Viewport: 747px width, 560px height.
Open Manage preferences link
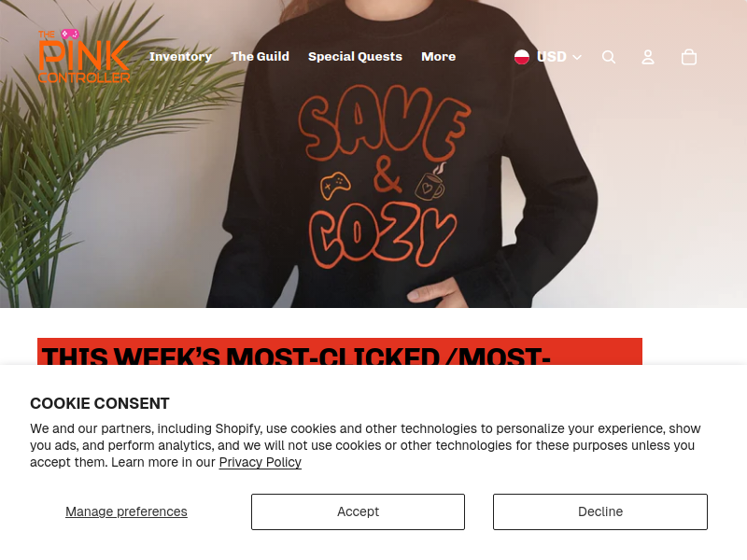(x=126, y=511)
